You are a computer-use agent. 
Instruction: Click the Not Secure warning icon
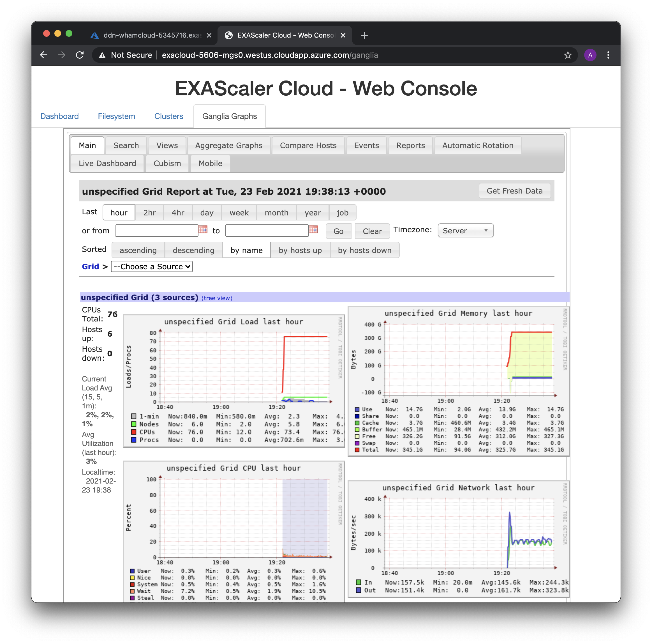click(x=102, y=55)
